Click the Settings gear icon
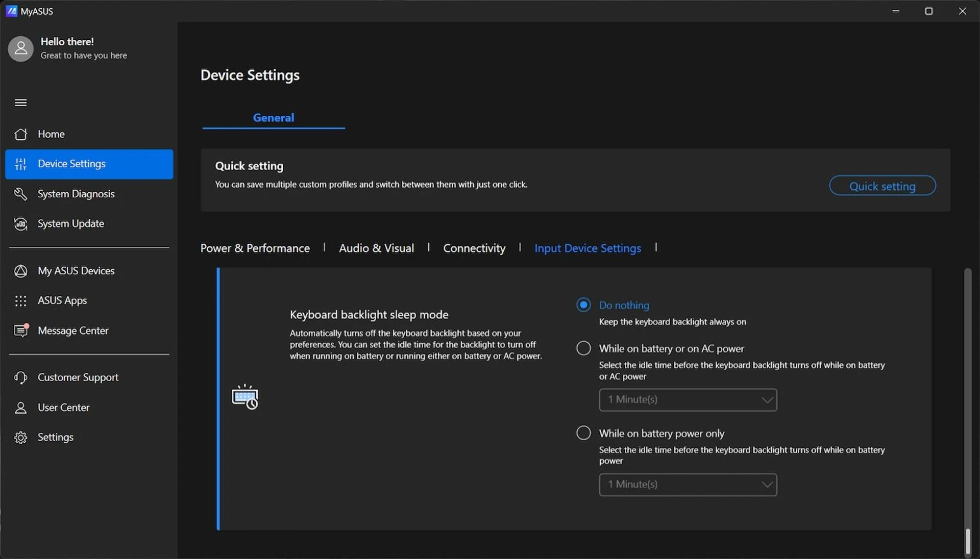980x559 pixels. click(21, 438)
